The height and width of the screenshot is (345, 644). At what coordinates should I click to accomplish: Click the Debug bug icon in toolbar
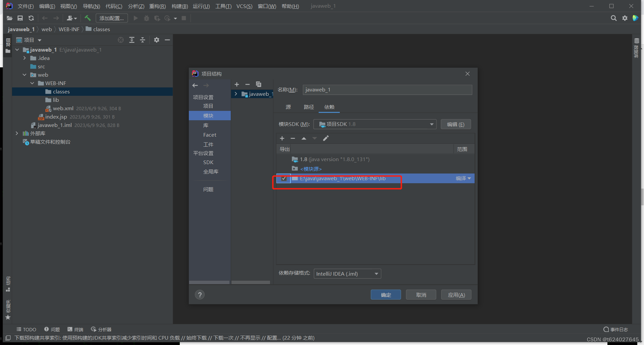(x=147, y=18)
